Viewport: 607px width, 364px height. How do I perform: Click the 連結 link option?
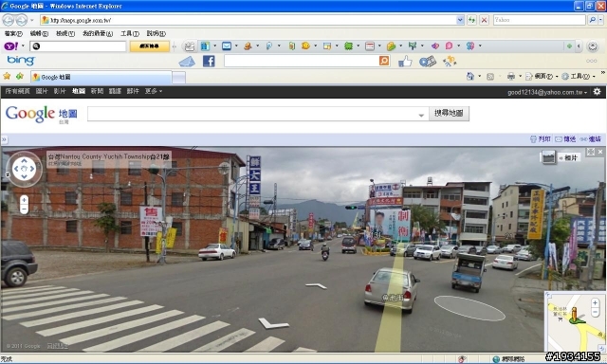tap(590, 138)
